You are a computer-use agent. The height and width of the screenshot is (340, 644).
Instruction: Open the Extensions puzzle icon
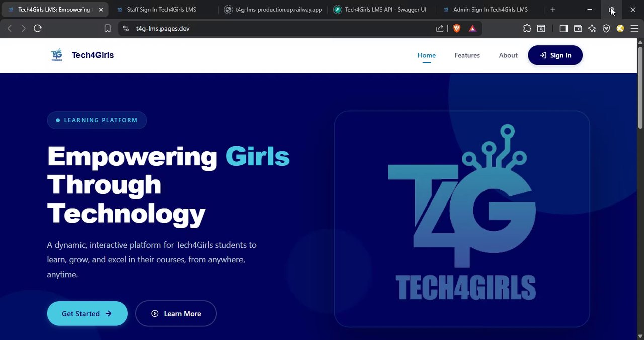pyautogui.click(x=527, y=29)
